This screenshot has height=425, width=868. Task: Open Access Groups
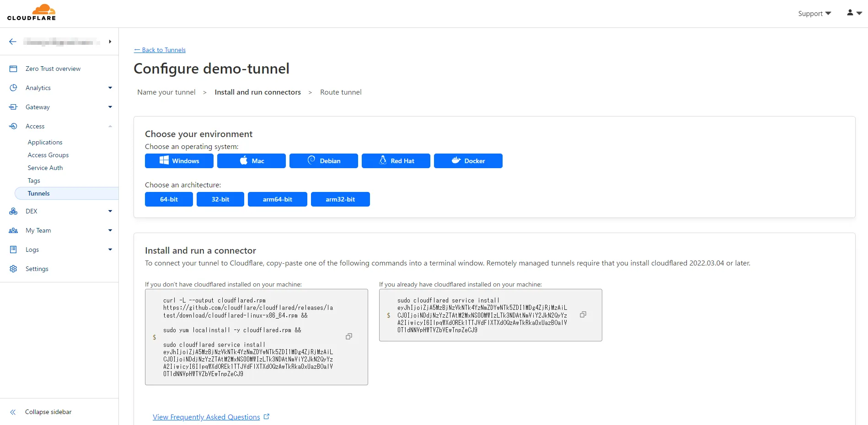click(x=48, y=155)
